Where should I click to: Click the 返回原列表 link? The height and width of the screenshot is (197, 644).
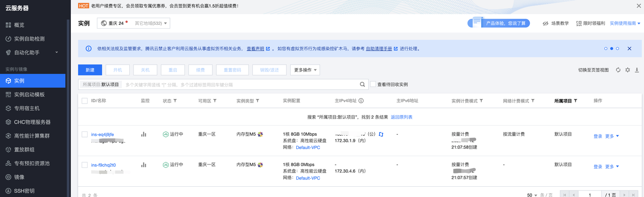pos(401,117)
